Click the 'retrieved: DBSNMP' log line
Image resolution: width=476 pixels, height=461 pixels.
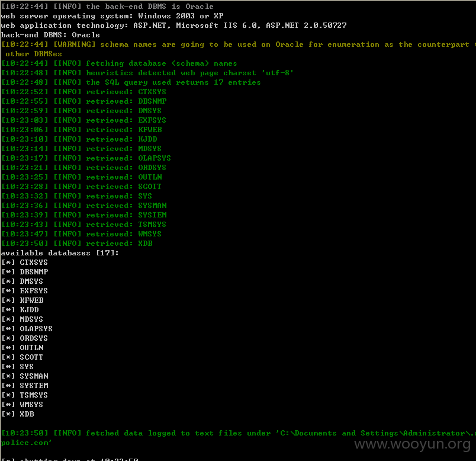84,101
